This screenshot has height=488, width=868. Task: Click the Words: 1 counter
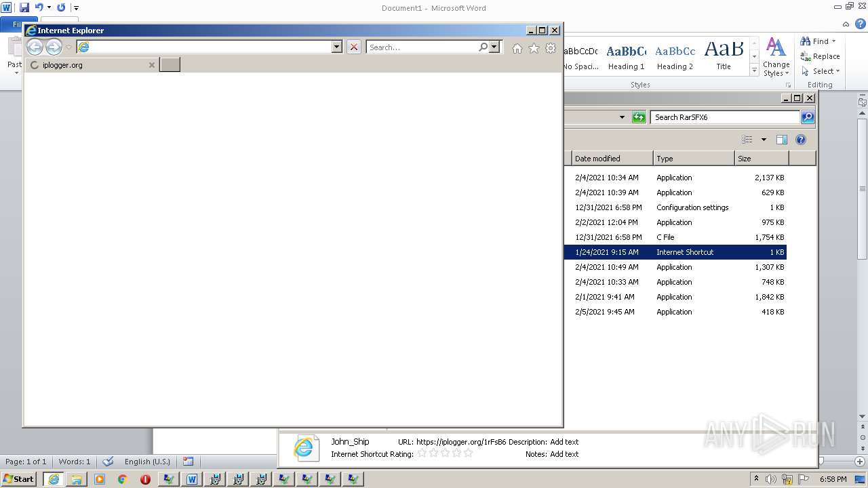(74, 462)
